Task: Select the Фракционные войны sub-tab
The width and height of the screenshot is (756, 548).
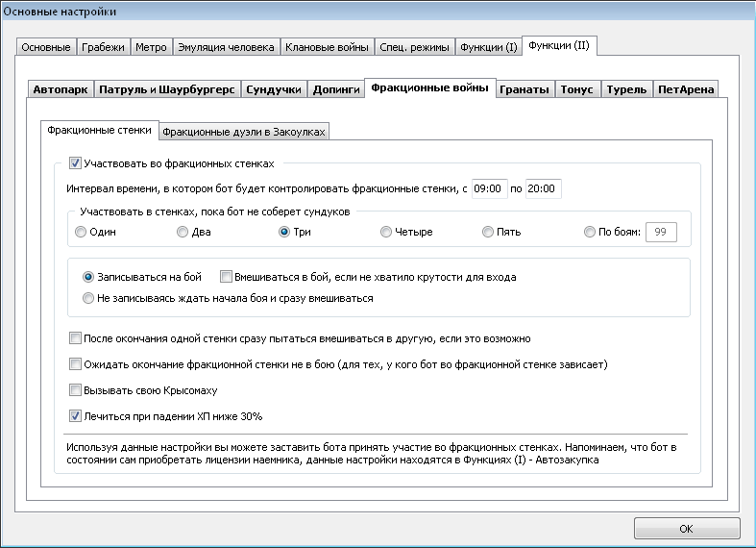Action: coord(429,87)
